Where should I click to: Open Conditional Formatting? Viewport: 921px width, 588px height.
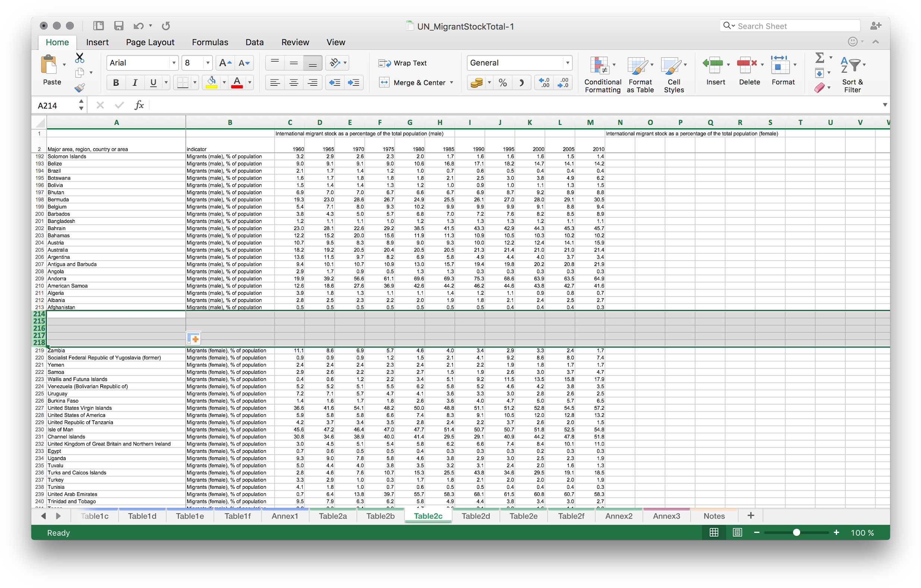pyautogui.click(x=602, y=75)
